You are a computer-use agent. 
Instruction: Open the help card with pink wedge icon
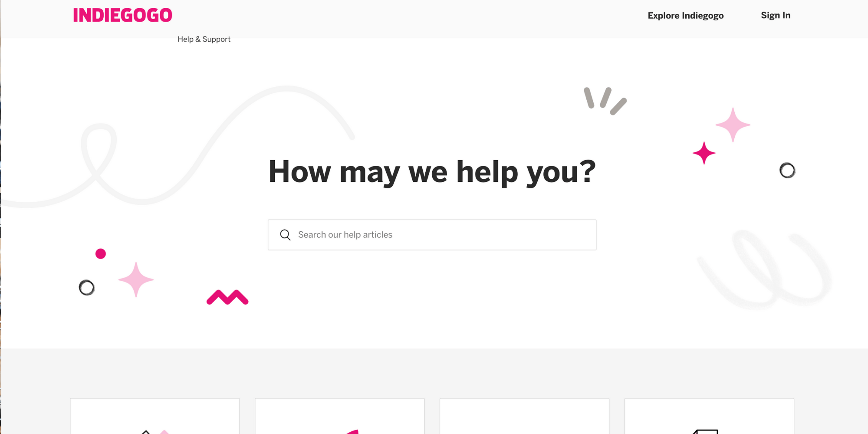pyautogui.click(x=340, y=416)
